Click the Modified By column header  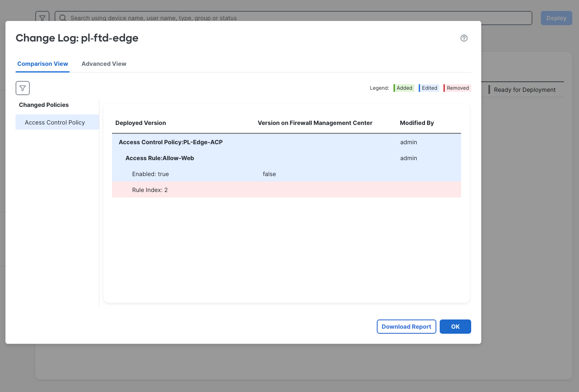[x=417, y=123]
